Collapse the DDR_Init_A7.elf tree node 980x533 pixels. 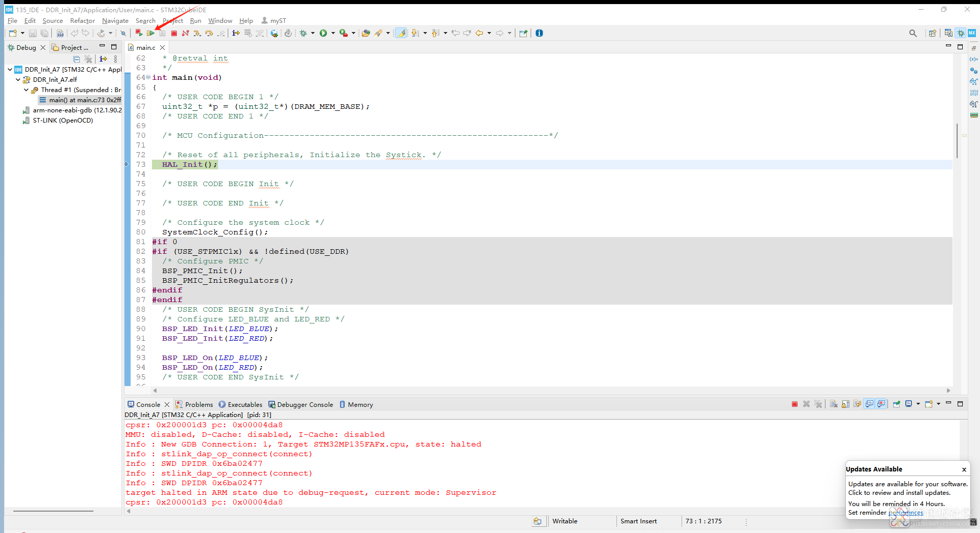click(x=18, y=79)
